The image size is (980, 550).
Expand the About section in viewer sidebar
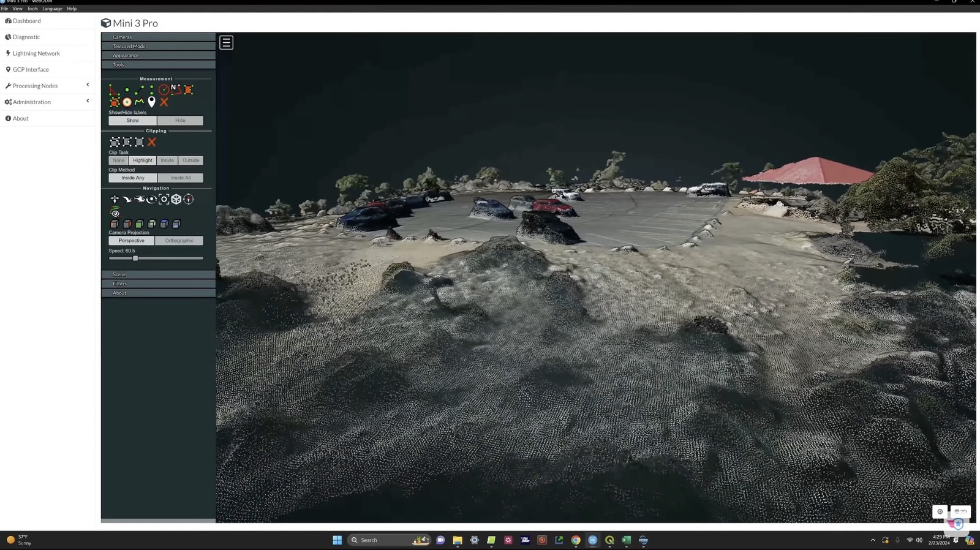point(158,293)
